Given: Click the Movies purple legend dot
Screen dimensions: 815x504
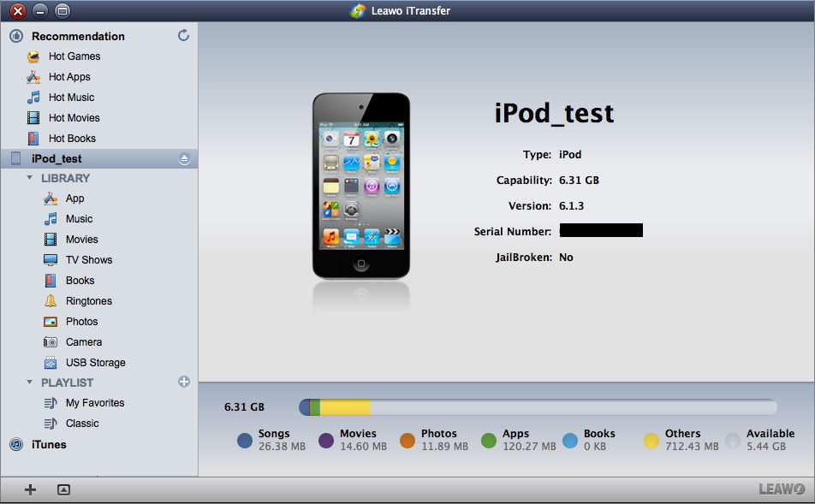Looking at the screenshot, I should click(x=326, y=441).
